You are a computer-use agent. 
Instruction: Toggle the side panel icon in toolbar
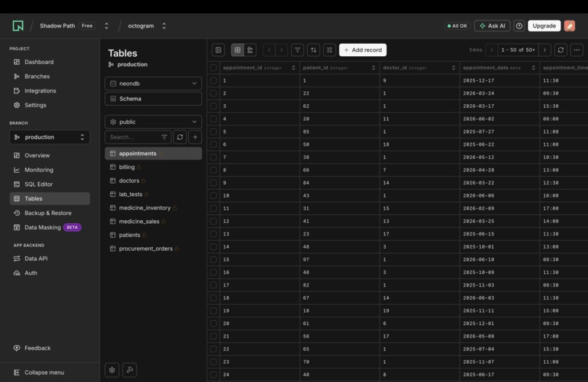click(218, 50)
